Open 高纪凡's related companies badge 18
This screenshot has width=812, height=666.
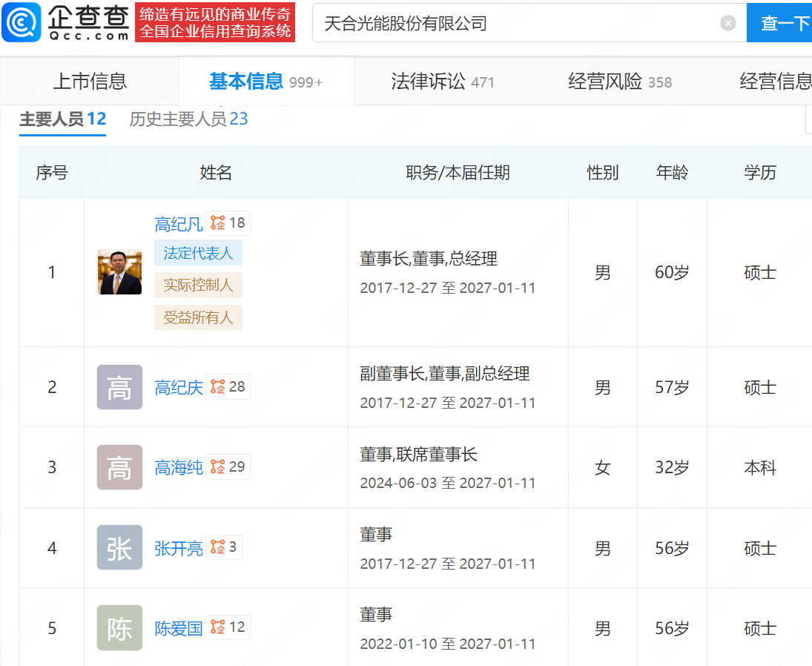tap(228, 223)
